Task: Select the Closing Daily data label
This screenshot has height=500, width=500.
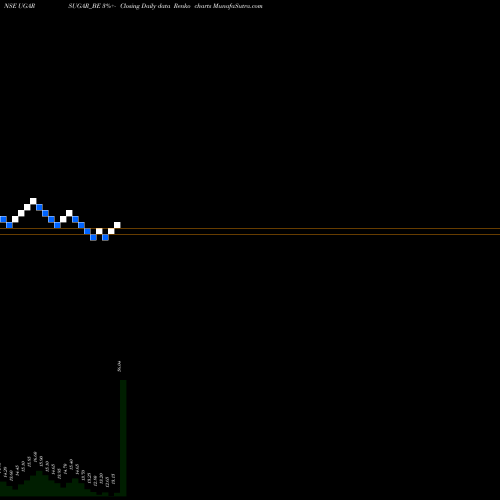Action: click(145, 6)
